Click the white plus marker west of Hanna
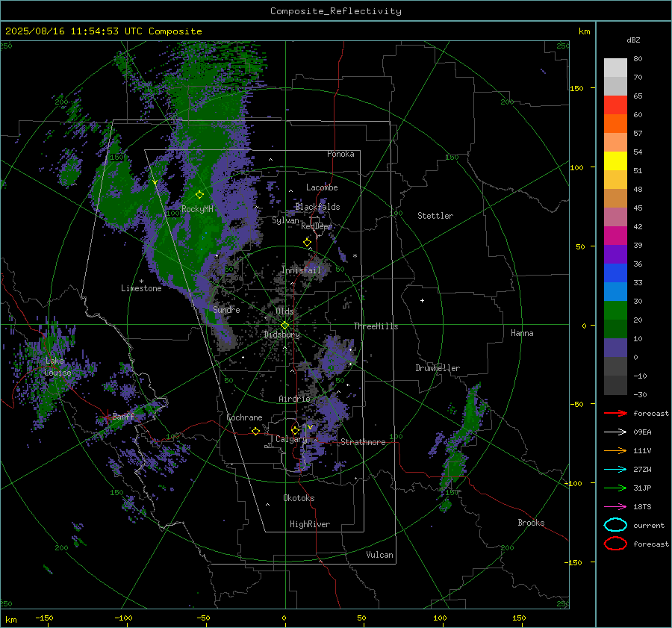This screenshot has width=672, height=628. point(422,300)
